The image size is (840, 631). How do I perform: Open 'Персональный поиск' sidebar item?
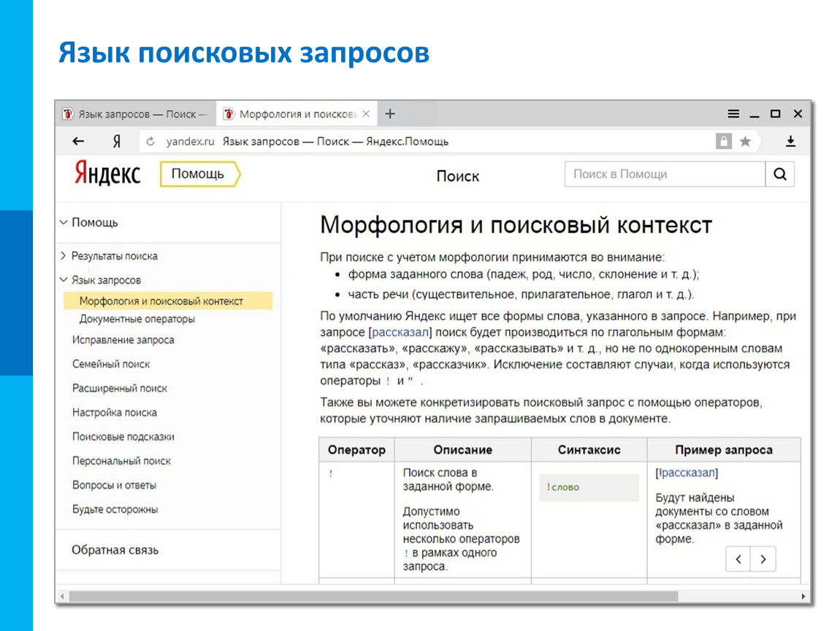click(121, 461)
